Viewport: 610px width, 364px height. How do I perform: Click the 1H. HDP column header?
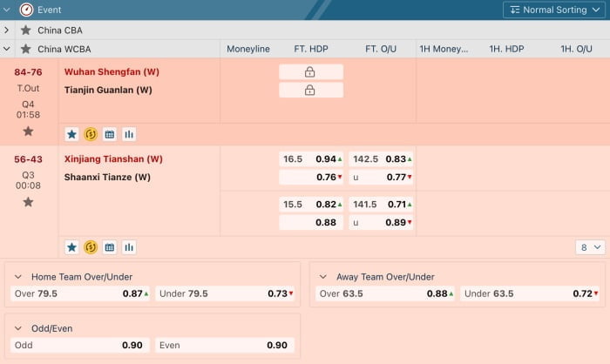point(506,49)
